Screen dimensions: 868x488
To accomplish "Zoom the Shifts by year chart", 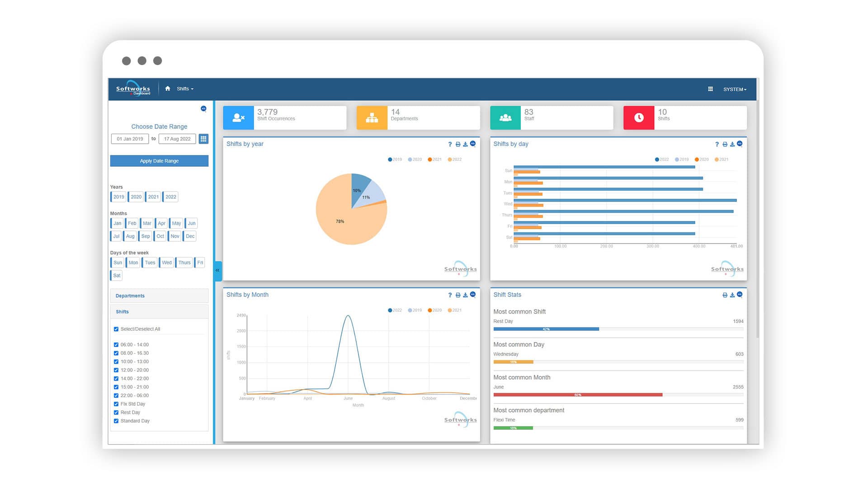I will (x=473, y=144).
